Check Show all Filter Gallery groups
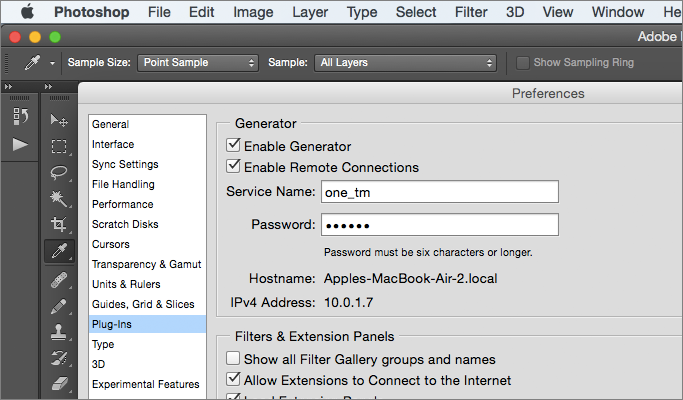Image resolution: width=683 pixels, height=400 pixels. 233,358
